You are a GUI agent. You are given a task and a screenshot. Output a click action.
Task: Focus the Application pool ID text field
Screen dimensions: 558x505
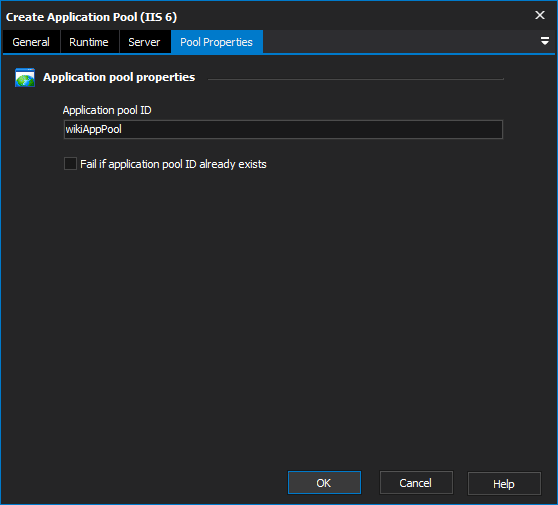[283, 130]
